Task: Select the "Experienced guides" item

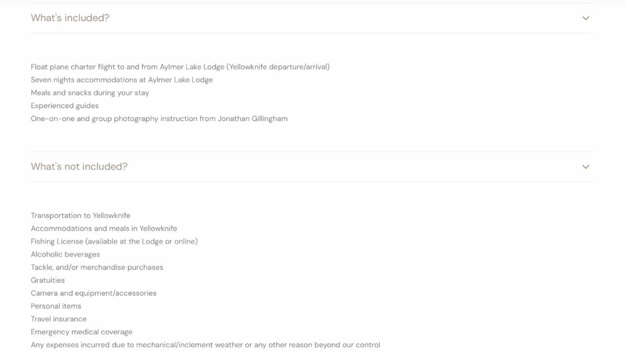Action: [x=65, y=106]
